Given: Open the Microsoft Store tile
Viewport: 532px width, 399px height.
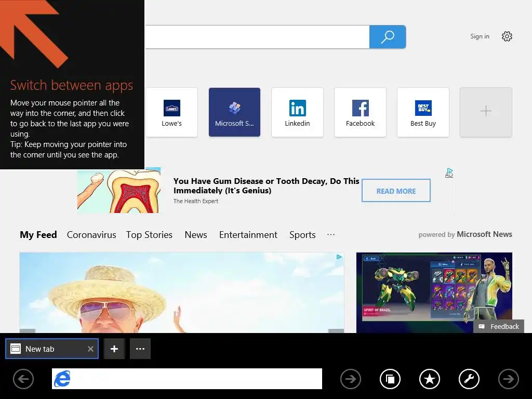Looking at the screenshot, I should click(x=234, y=112).
